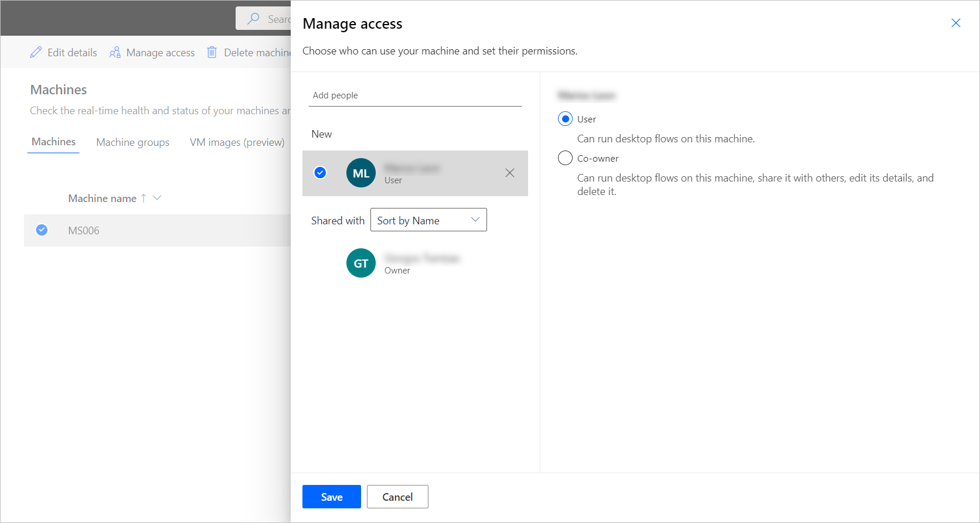Switch to the Machine groups tab
The height and width of the screenshot is (523, 980).
(x=132, y=142)
